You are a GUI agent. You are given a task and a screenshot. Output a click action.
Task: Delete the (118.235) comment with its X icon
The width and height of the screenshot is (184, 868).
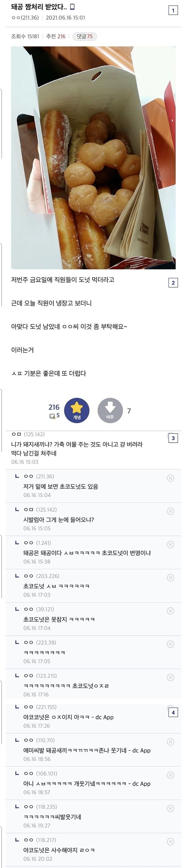pos(170,808)
